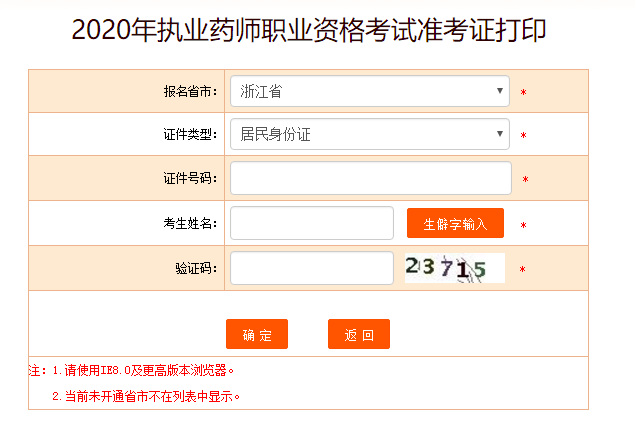Focus the 证件号码 text field
Screen dimensions: 635x423
click(371, 178)
